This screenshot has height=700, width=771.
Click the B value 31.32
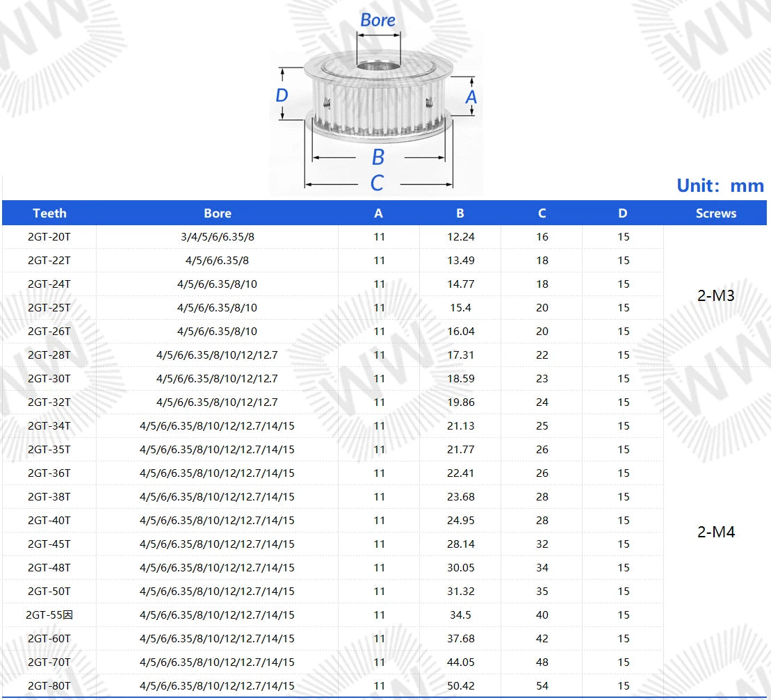[461, 592]
